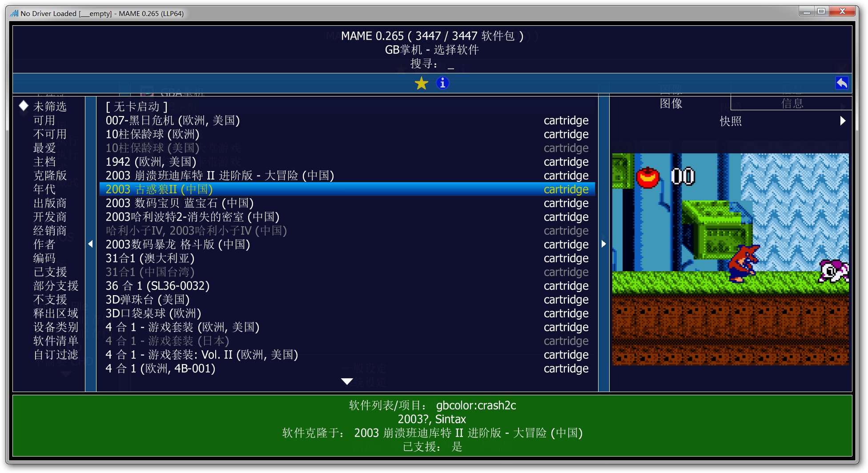Select the 年代 filter
This screenshot has width=868, height=473.
tap(44, 189)
